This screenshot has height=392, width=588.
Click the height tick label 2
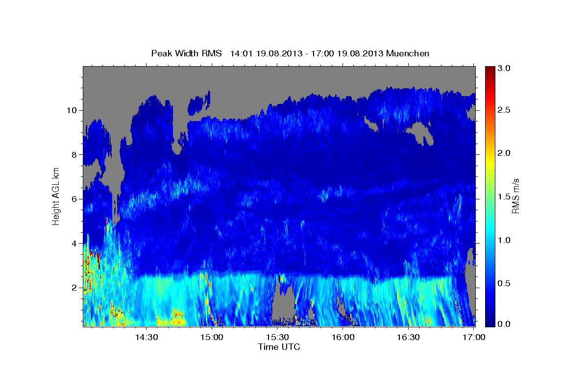73,288
